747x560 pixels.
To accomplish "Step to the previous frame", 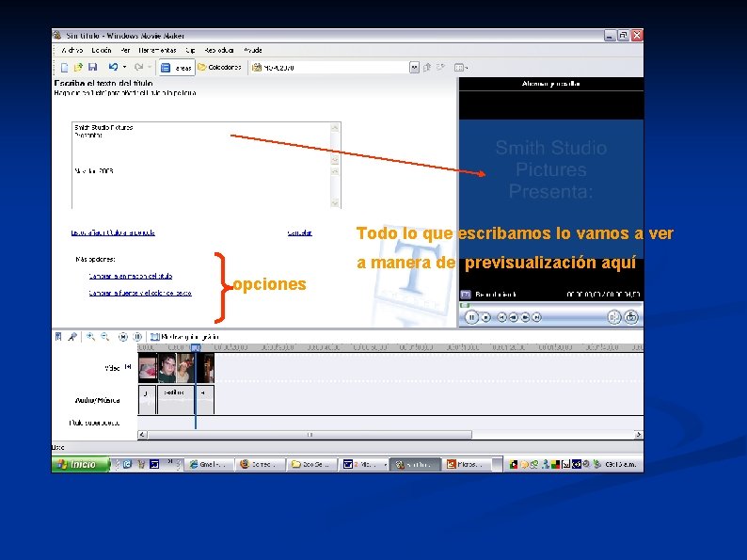I will (513, 317).
